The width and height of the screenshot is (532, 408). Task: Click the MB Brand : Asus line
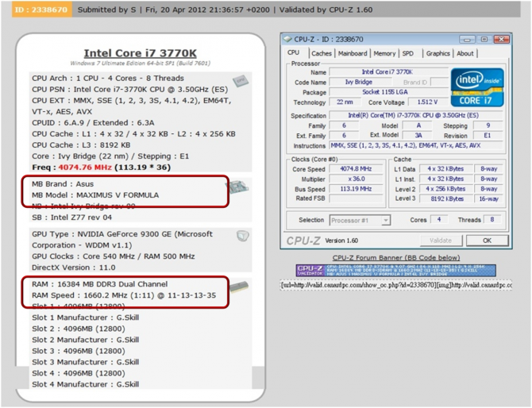tap(63, 184)
